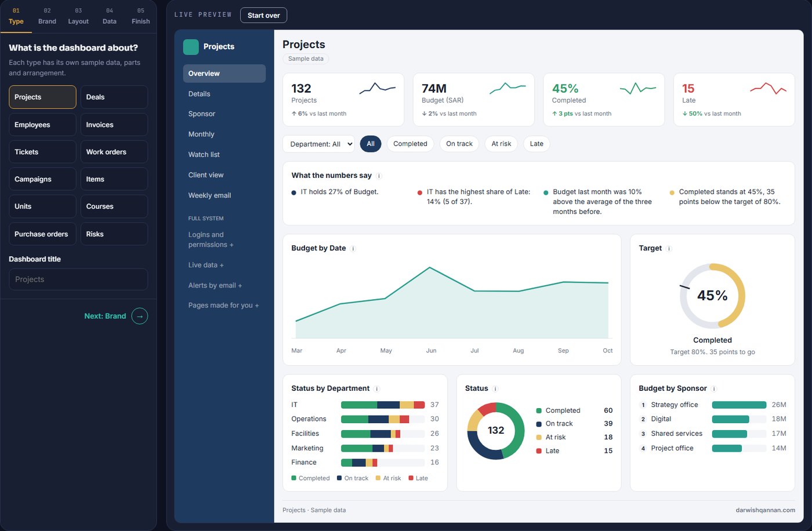Filter by Completed status pill
The image size is (812, 531).
click(410, 144)
